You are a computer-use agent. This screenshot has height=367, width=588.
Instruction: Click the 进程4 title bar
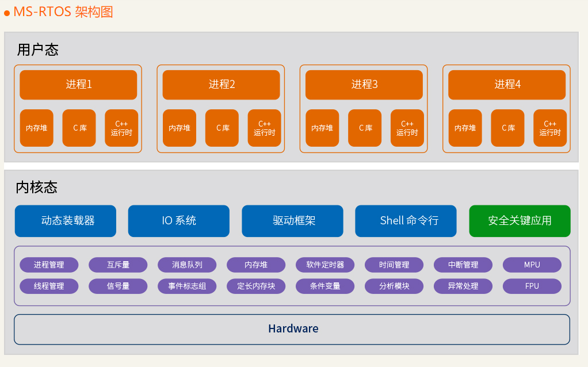(x=506, y=84)
